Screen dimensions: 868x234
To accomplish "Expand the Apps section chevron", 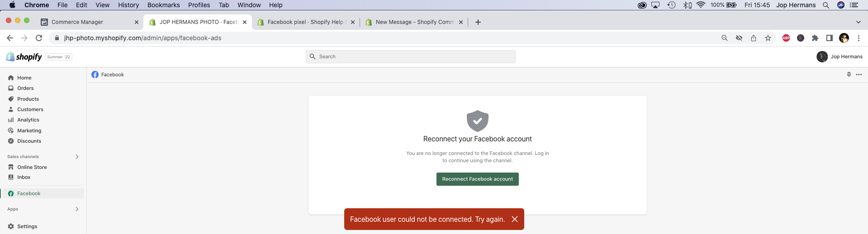I will point(77,209).
